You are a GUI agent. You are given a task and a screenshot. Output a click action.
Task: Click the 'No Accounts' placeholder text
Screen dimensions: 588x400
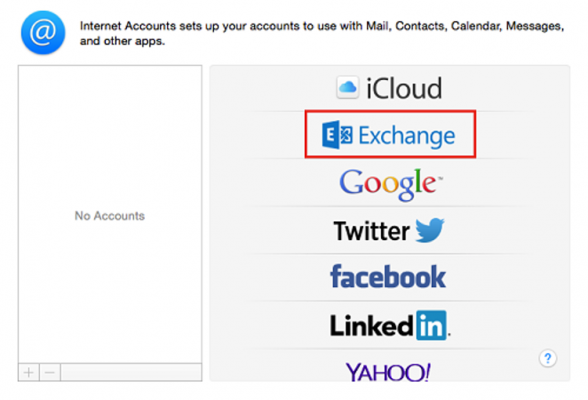point(110,216)
